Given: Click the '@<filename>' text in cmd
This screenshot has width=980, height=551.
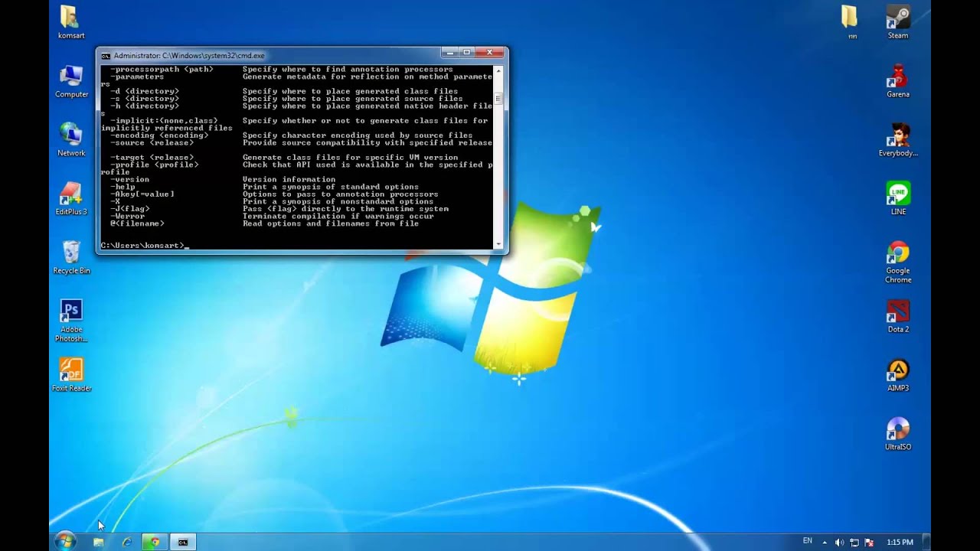Looking at the screenshot, I should (x=137, y=223).
